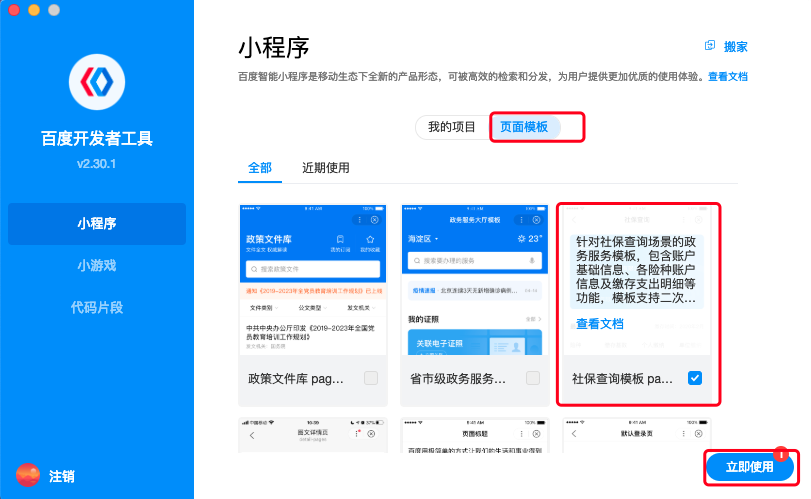
Task: Switch to the 近期使用 tab
Action: 325,168
